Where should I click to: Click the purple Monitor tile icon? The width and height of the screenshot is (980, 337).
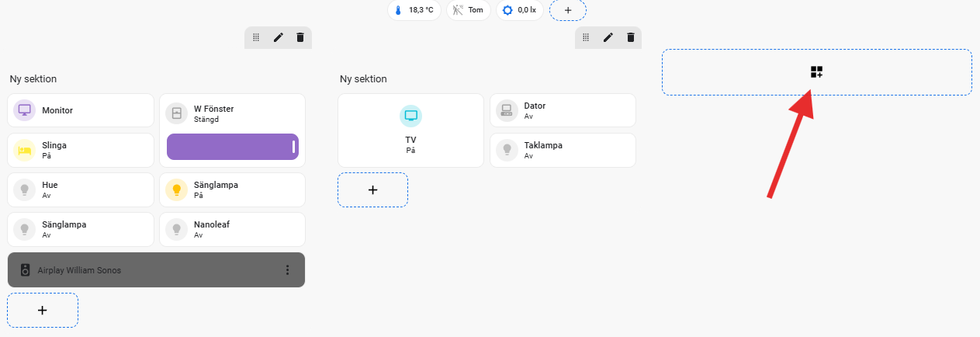coord(25,110)
